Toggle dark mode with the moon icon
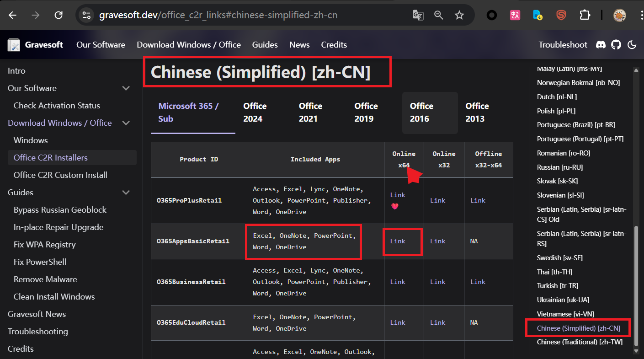 [x=632, y=45]
